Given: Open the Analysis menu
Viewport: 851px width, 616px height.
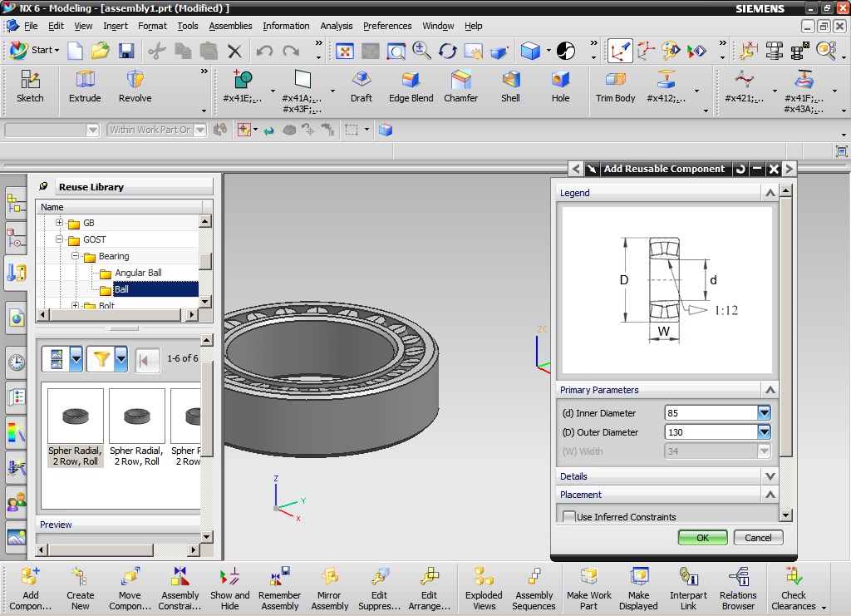Looking at the screenshot, I should (x=336, y=26).
